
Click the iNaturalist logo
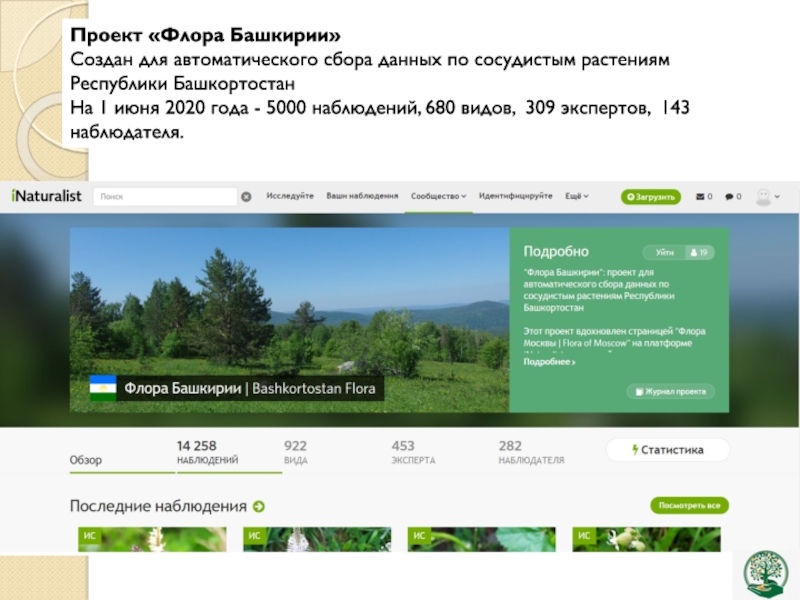46,197
